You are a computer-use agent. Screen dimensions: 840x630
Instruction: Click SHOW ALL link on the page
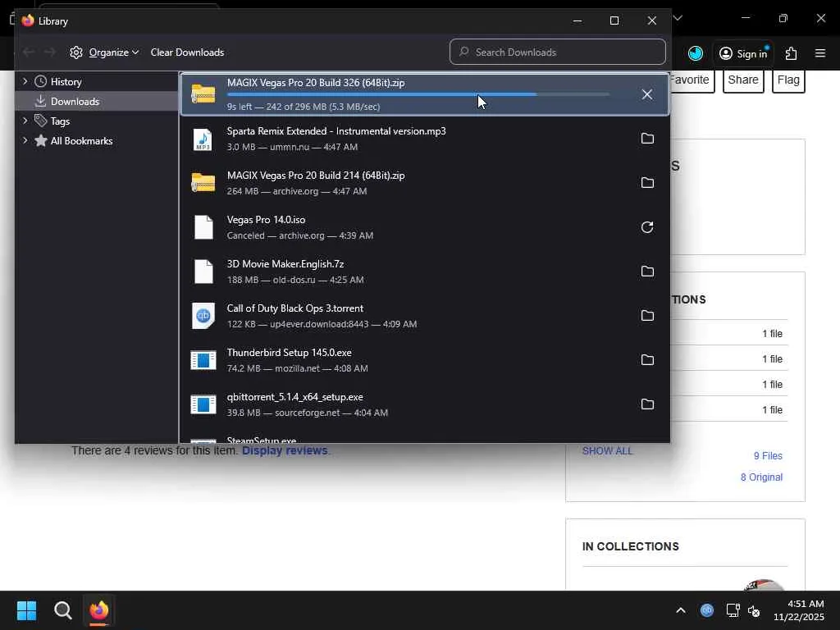(608, 451)
